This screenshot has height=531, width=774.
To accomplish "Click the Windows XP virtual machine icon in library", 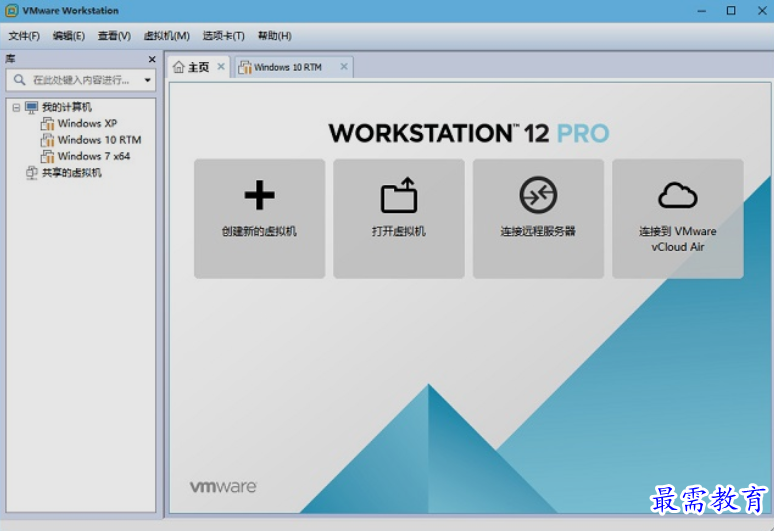I will [47, 123].
